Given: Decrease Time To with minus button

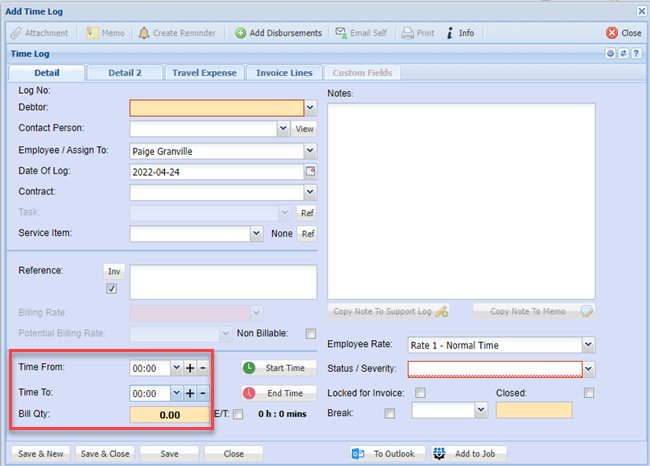Looking at the screenshot, I should coord(203,393).
